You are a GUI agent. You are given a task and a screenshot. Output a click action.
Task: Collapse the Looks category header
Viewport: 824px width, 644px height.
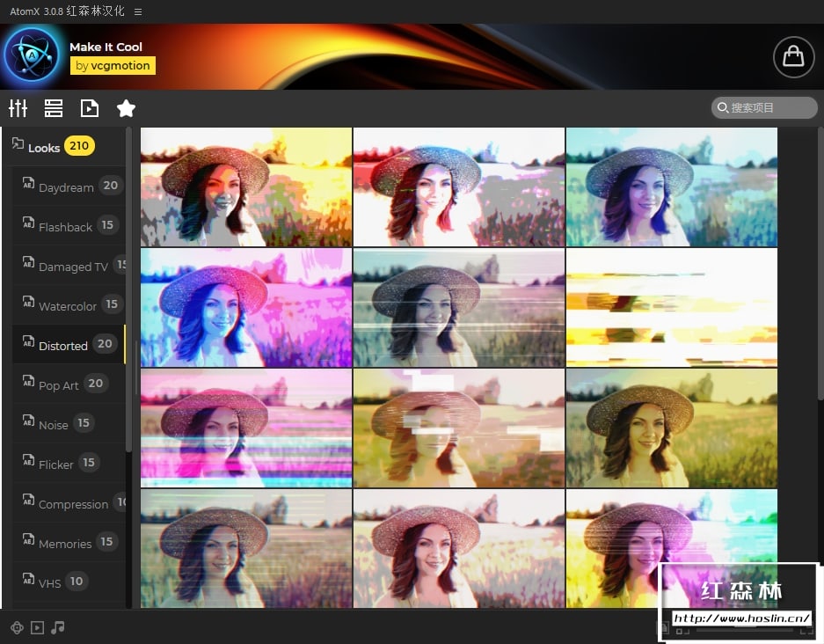point(64,146)
